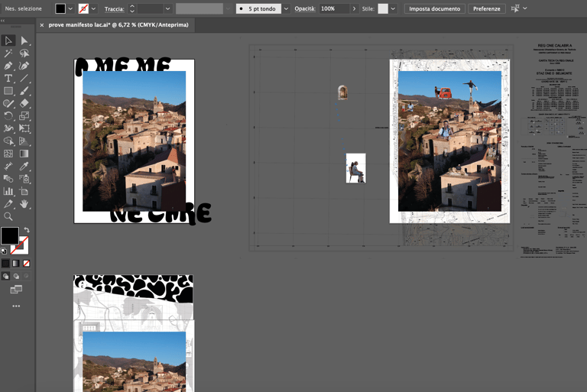Select the Slice tool
587x392 pixels.
8,204
